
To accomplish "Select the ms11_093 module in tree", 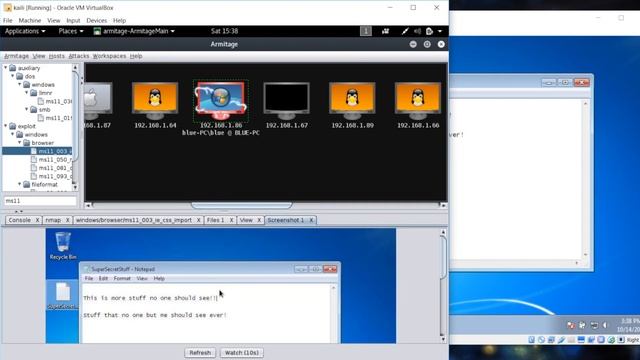I will (51, 176).
